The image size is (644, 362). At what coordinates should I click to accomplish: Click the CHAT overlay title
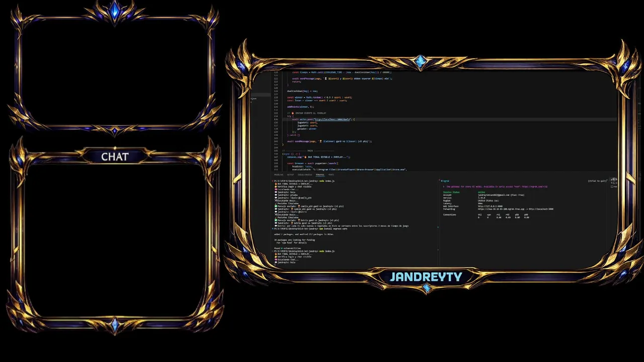[x=115, y=157]
